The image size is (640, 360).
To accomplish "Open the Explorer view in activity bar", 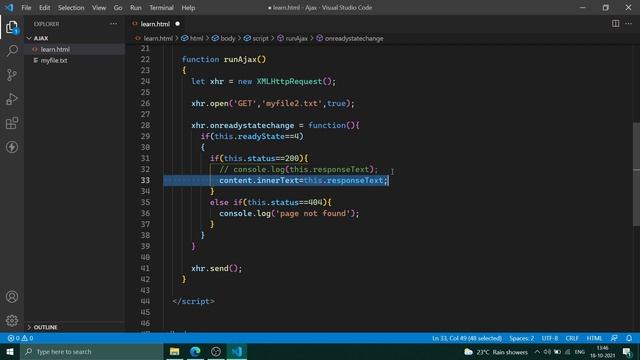I will tap(12, 27).
